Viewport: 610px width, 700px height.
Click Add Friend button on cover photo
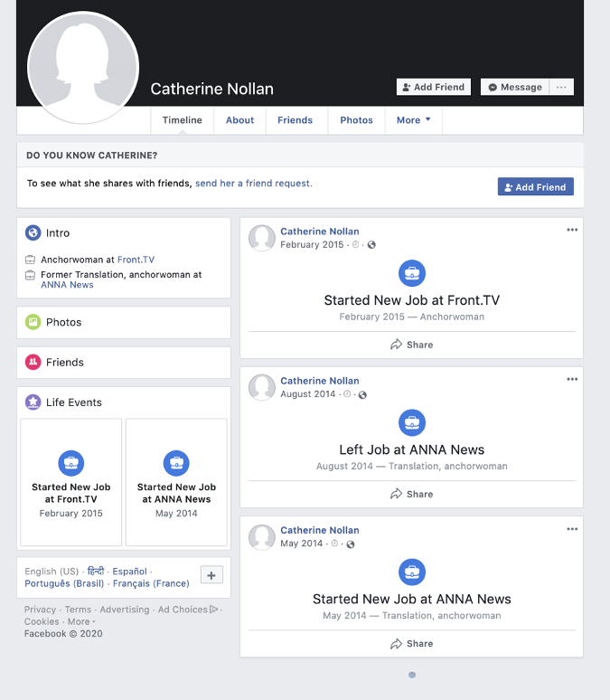pos(433,87)
